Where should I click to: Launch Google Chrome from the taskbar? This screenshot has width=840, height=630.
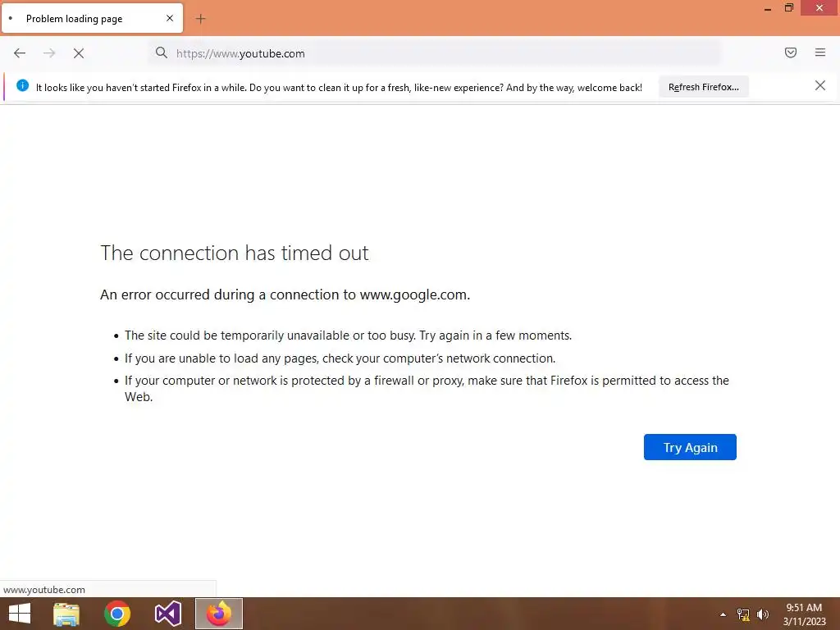coord(117,614)
